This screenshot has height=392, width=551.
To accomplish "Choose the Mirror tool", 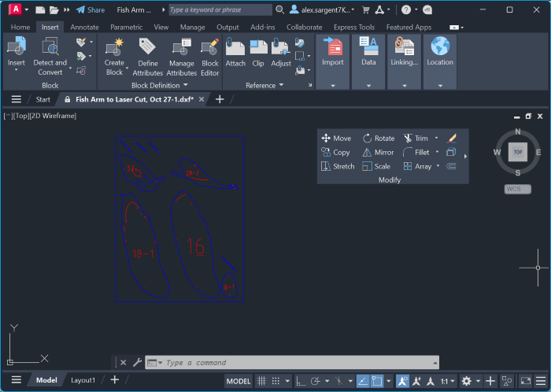I will pyautogui.click(x=378, y=153).
